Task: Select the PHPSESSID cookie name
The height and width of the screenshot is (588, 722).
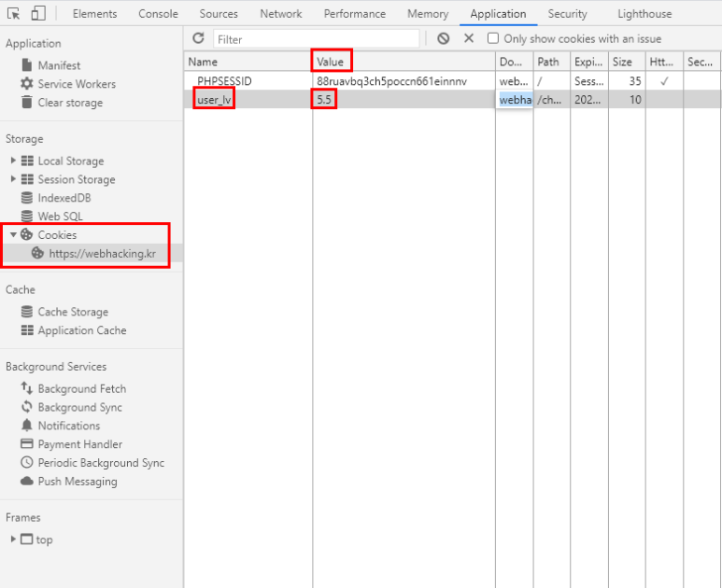Action: coord(224,81)
